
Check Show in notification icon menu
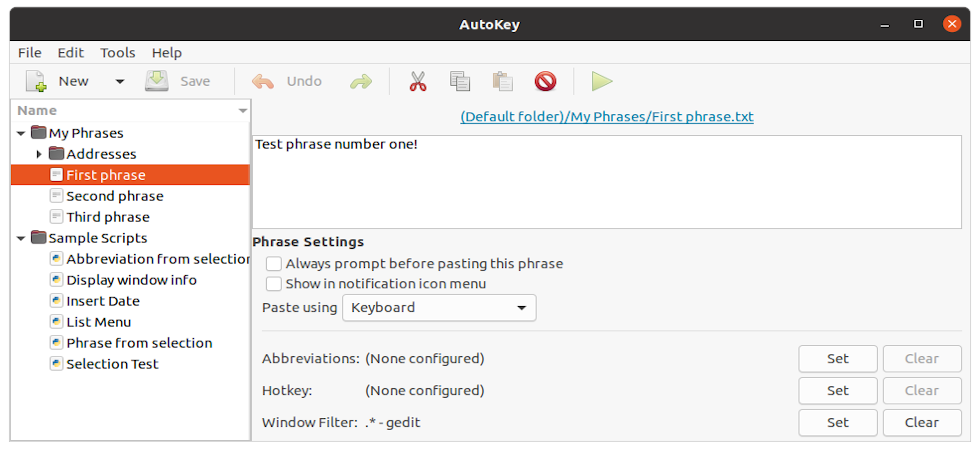pyautogui.click(x=274, y=284)
